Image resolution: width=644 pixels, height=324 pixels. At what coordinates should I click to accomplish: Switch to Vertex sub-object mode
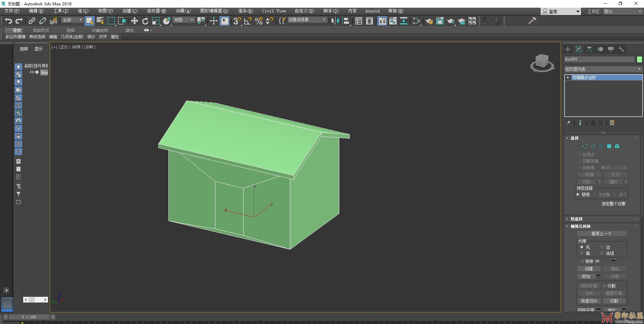click(x=585, y=146)
